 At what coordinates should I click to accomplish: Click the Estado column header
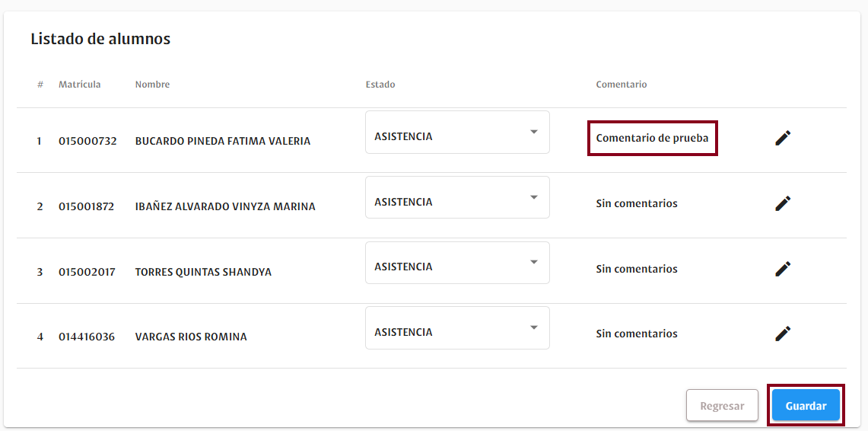click(380, 85)
